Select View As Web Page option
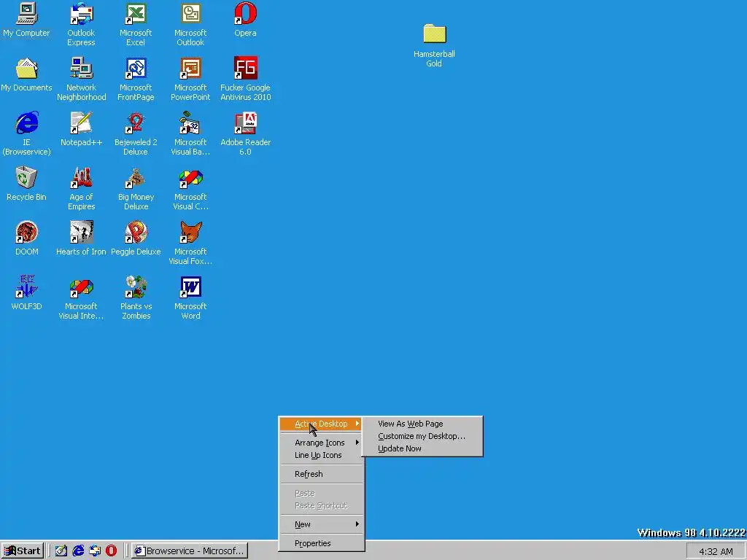This screenshot has height=560, width=747. tap(422, 424)
